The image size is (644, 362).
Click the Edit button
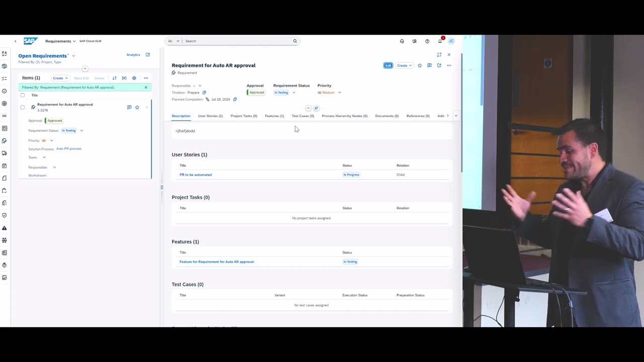388,65
